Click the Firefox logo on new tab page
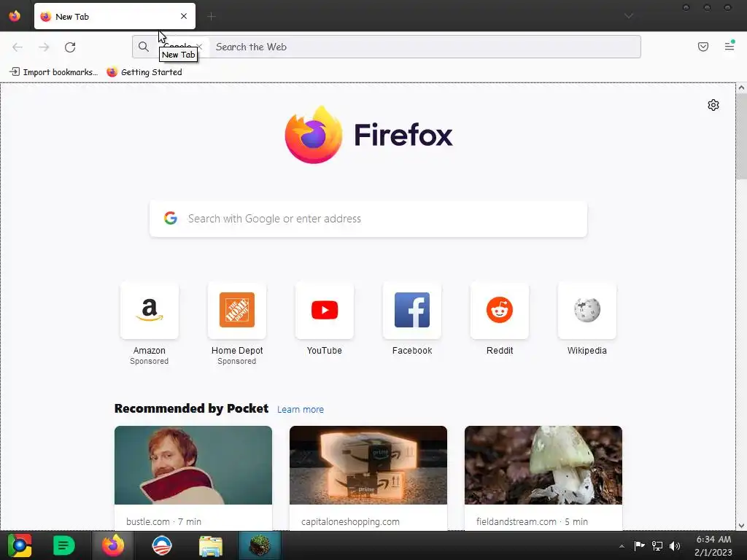747x560 pixels. tap(368, 135)
